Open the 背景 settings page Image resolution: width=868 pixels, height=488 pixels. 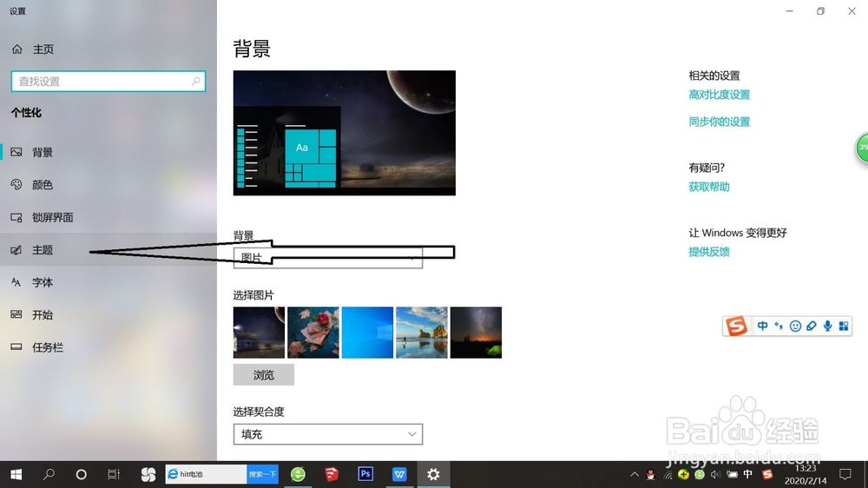[x=108, y=152]
